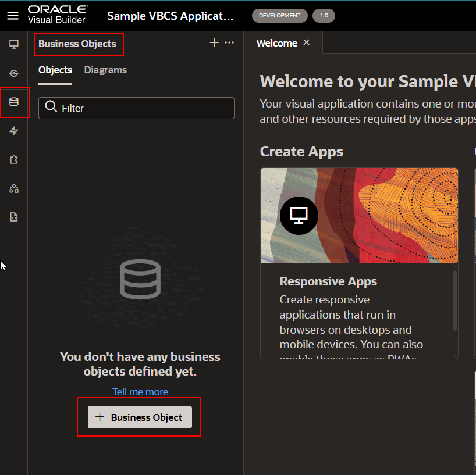Click the Tell me more link
This screenshot has height=475, width=476.
coord(140,392)
